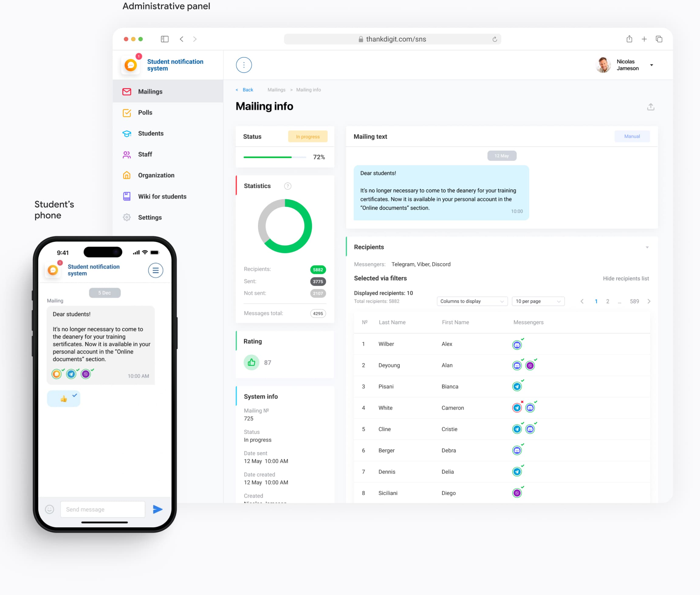Click the Back link
700x595 pixels.
click(x=247, y=90)
